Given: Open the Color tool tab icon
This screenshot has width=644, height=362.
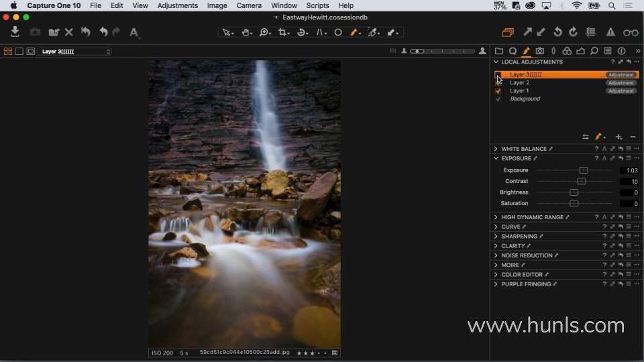Looking at the screenshot, I should click(567, 51).
